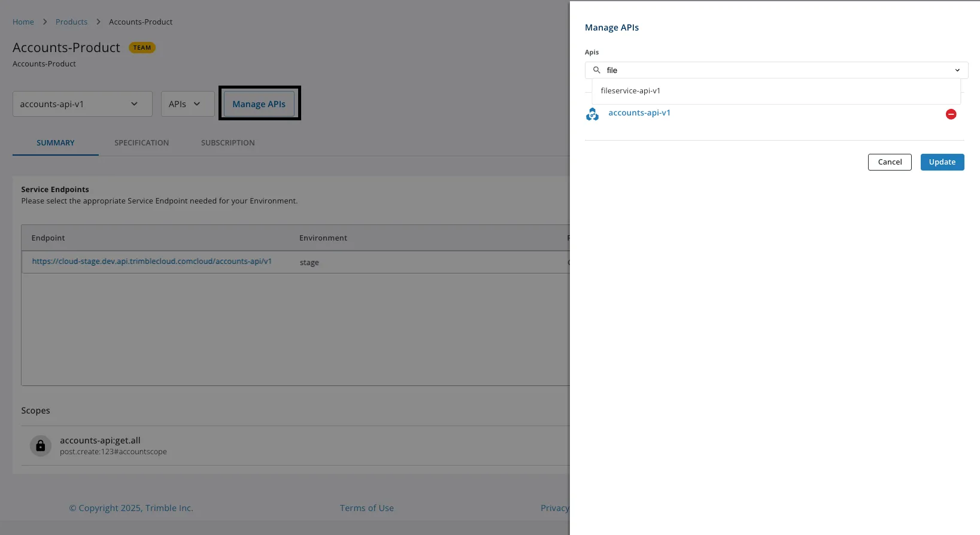980x535 pixels.
Task: Click the Endpoint column header
Action: (48, 238)
